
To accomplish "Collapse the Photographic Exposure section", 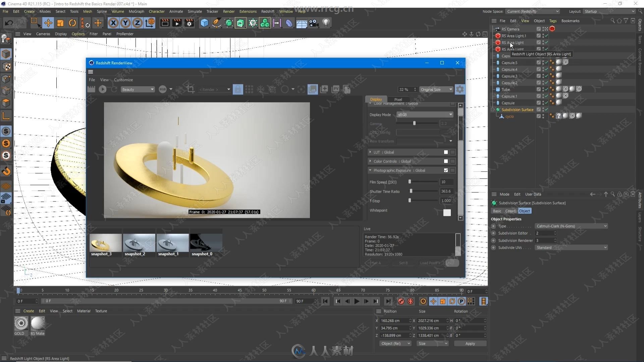I will click(370, 170).
